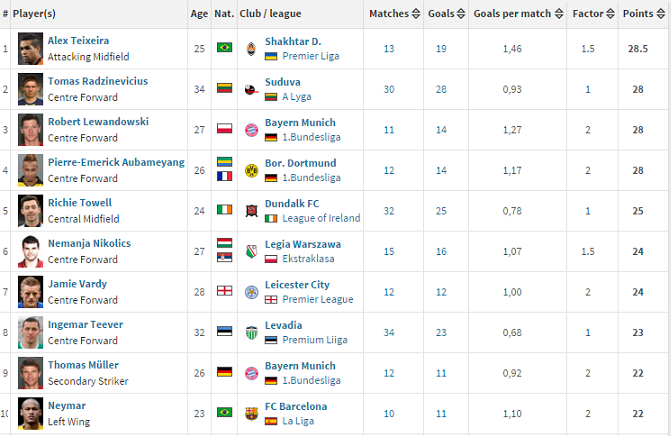
Task: Click the Dundalk FC club crest icon
Action: (250, 211)
